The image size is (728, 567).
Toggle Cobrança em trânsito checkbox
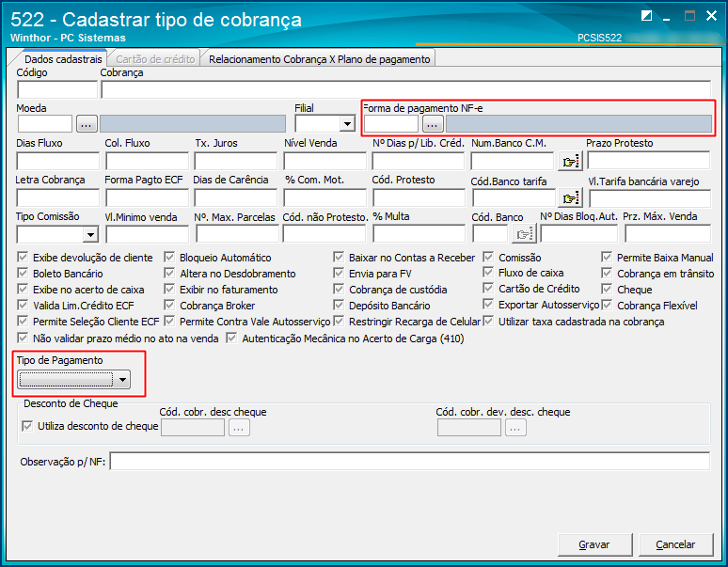click(607, 274)
